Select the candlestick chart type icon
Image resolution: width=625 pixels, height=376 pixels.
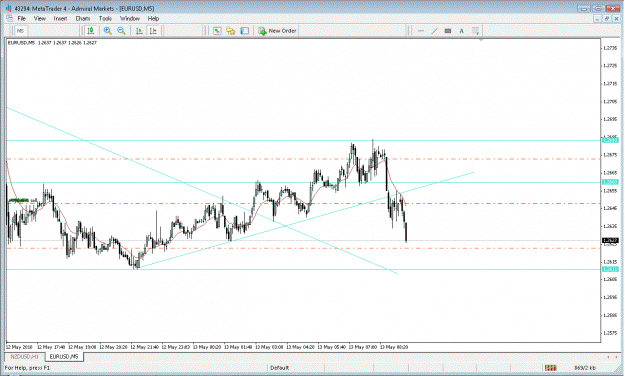[91, 31]
